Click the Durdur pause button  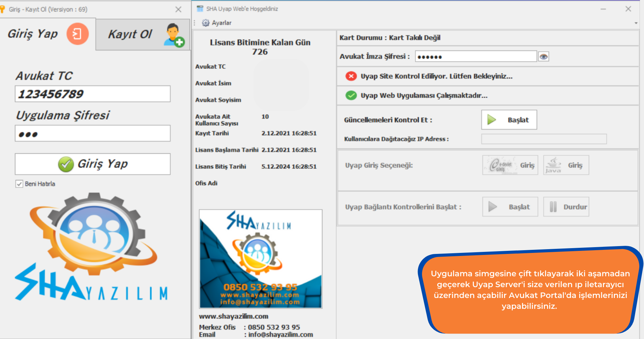pyautogui.click(x=566, y=207)
